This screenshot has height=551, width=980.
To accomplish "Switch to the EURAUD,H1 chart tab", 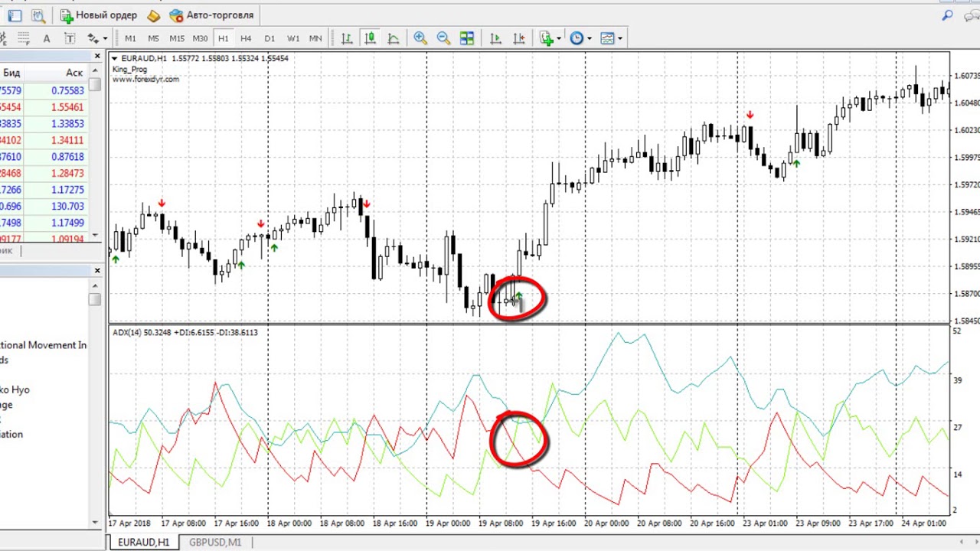I will pos(143,542).
